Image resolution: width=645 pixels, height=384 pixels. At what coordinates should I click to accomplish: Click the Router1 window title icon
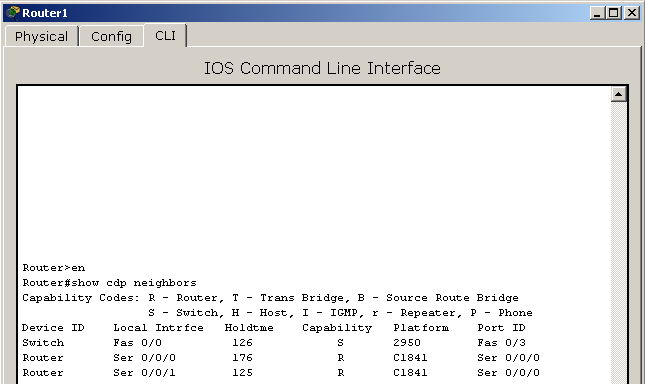[x=13, y=13]
